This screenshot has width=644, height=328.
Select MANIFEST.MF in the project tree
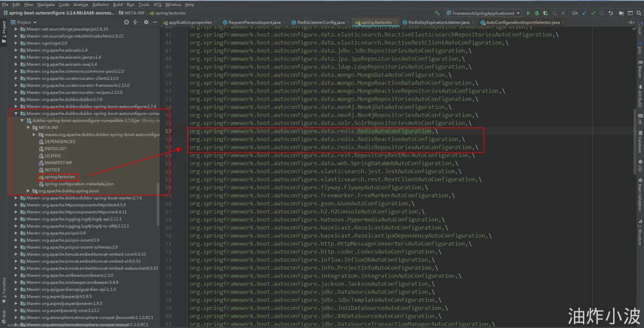pyautogui.click(x=58, y=163)
